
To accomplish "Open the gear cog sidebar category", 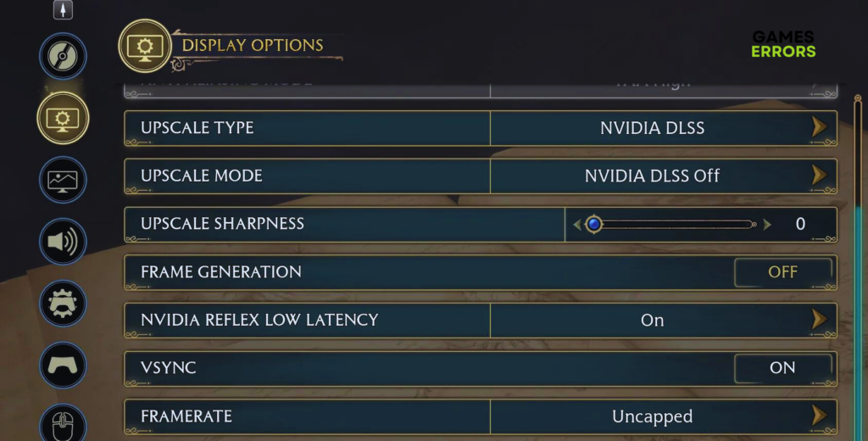I will [x=63, y=304].
